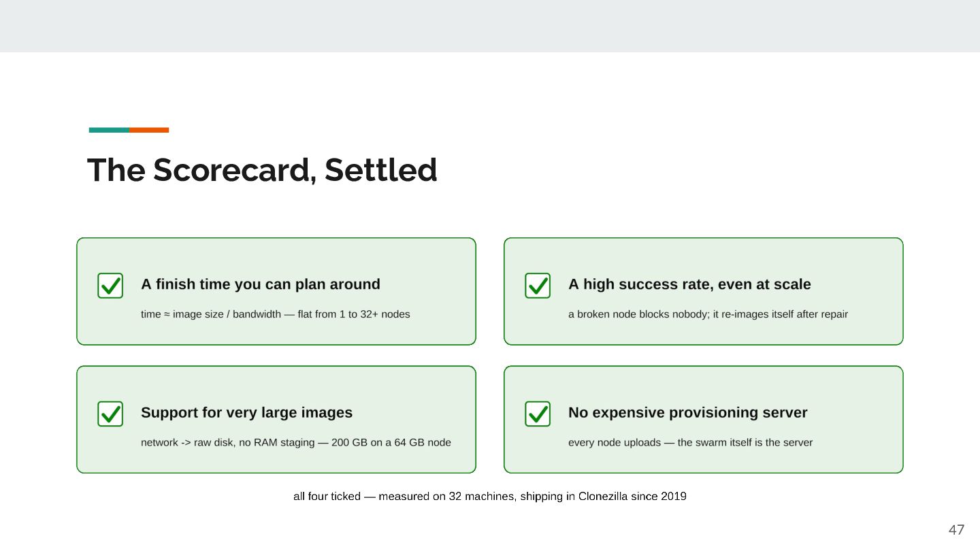Select the 'No expensive provisioning server' heading
980x551 pixels.
(688, 412)
